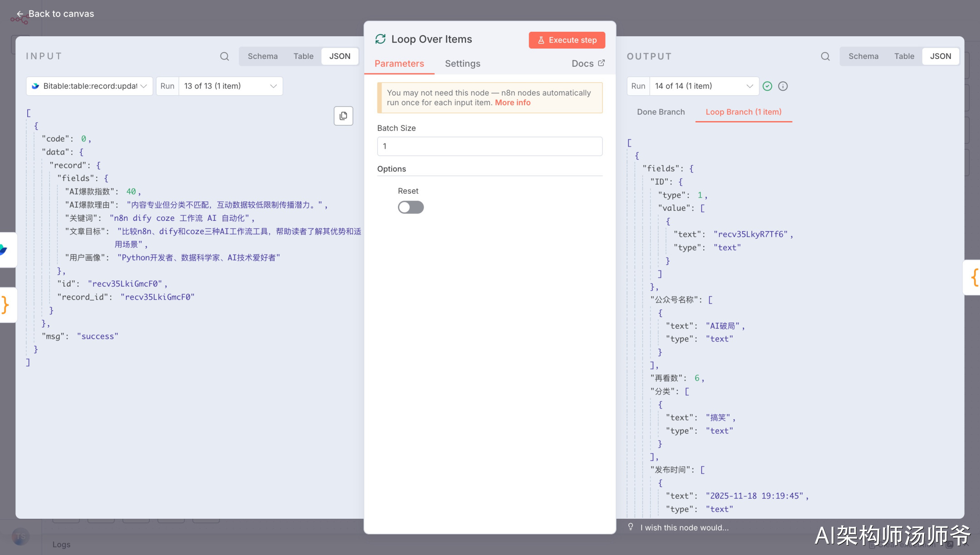Expand the input run 13 of 13 selector
The height and width of the screenshot is (555, 980).
point(230,86)
